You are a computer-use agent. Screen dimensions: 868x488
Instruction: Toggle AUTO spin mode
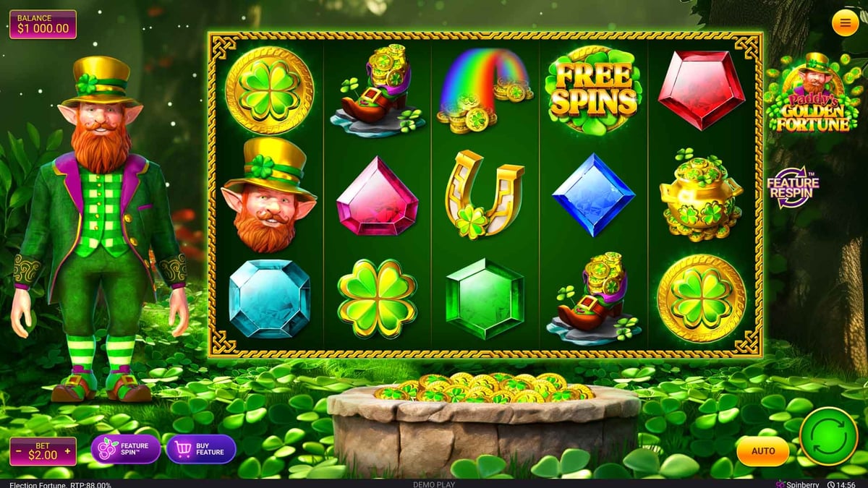click(x=763, y=451)
